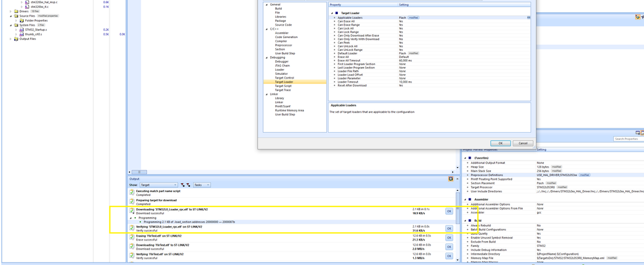This screenshot has height=265, width=644.
Task: Expand the Drivers folder in project tree
Action: click(11, 12)
